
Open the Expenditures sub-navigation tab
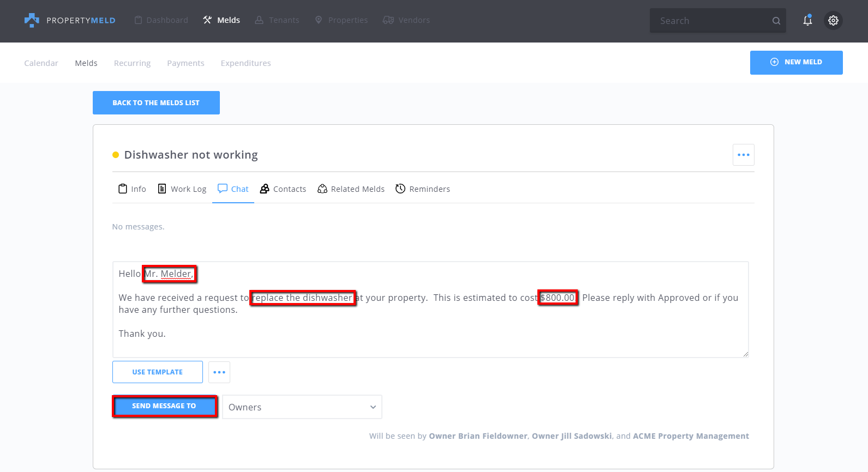tap(246, 63)
